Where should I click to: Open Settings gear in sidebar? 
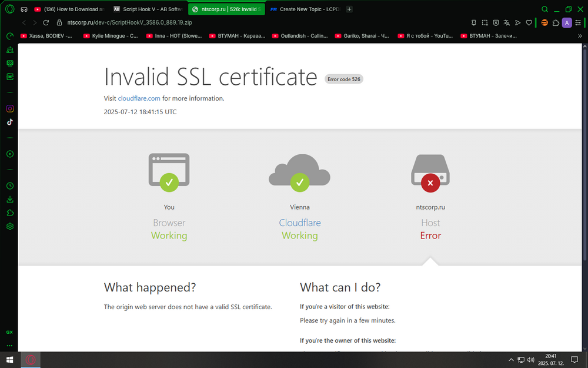point(10,227)
